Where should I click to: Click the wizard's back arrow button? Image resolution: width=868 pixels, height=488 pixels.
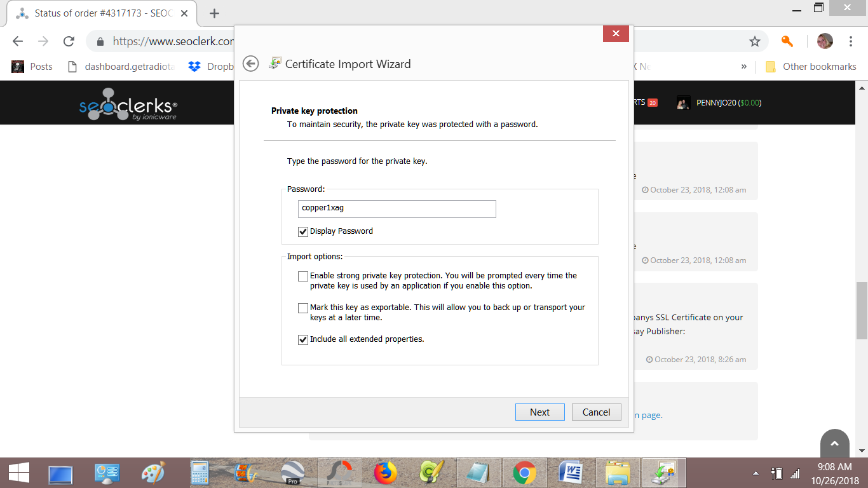251,64
